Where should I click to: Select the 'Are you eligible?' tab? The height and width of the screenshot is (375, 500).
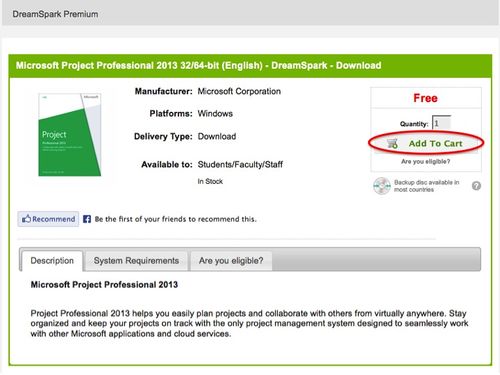231,261
